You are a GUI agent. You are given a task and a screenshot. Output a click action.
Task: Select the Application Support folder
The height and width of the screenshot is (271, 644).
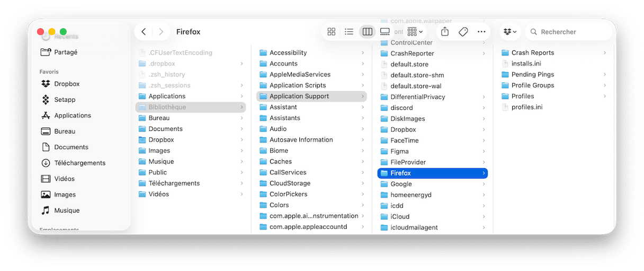tap(312, 97)
